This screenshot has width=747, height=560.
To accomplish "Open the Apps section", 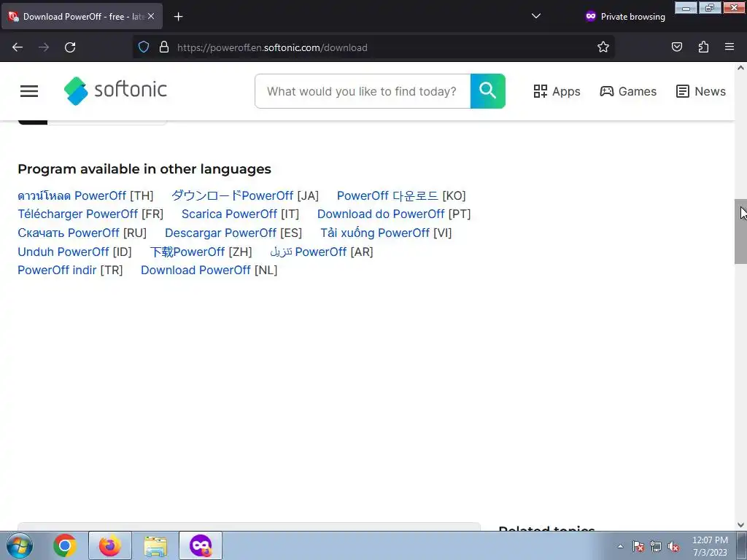I will coord(557,91).
